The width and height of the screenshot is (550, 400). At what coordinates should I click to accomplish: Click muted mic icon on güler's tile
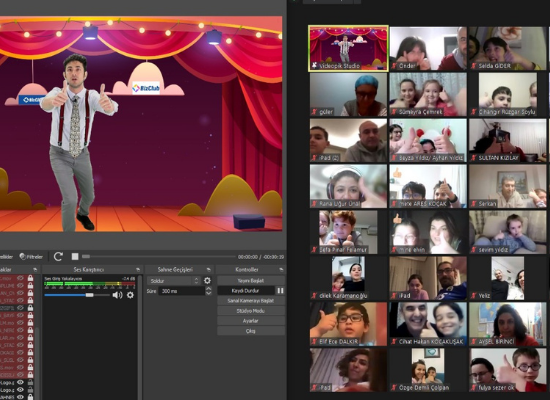314,112
